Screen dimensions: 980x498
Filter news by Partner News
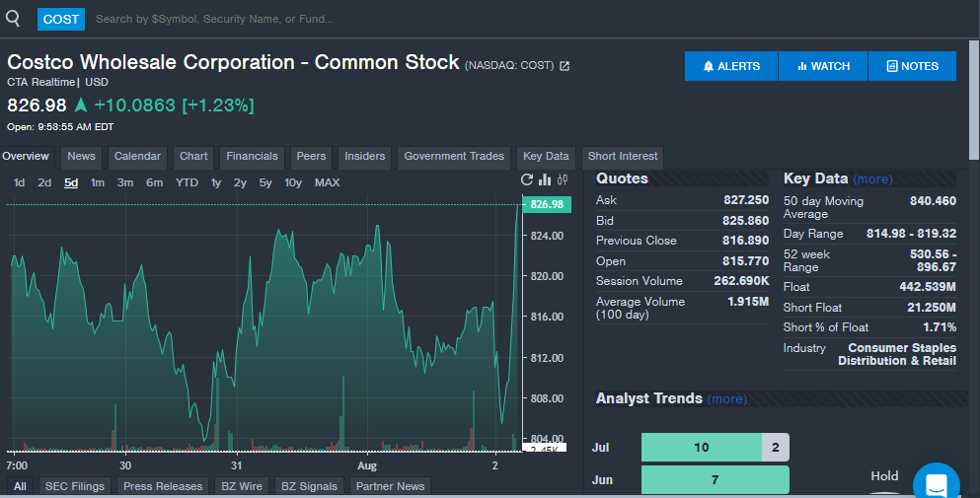391,487
